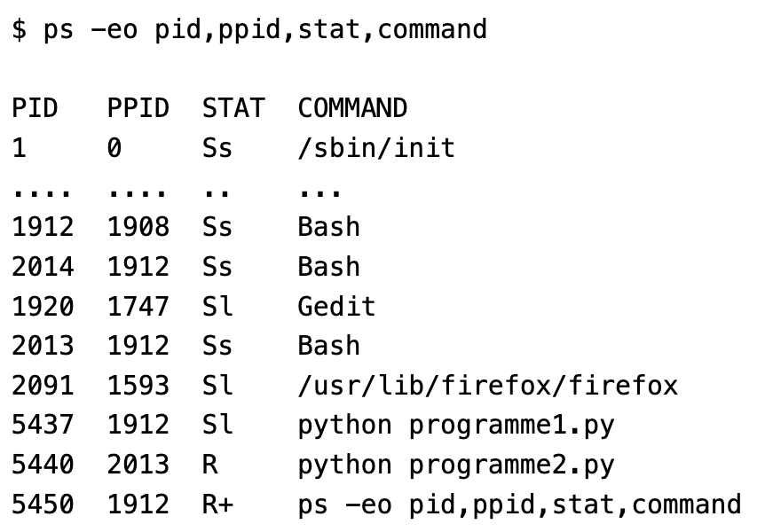The height and width of the screenshot is (532, 765).
Task: Click PID 5450 in the ps row
Action: (x=43, y=504)
